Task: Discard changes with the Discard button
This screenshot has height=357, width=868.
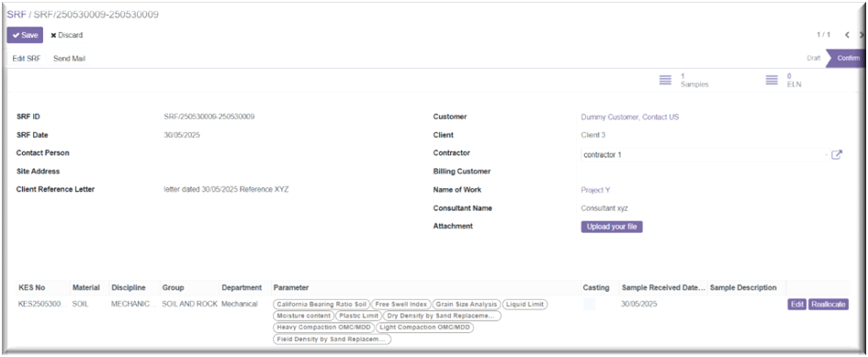Action: pos(66,35)
